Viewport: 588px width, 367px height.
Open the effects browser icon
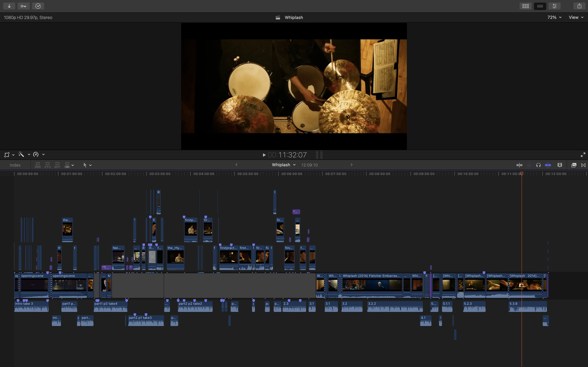point(574,165)
